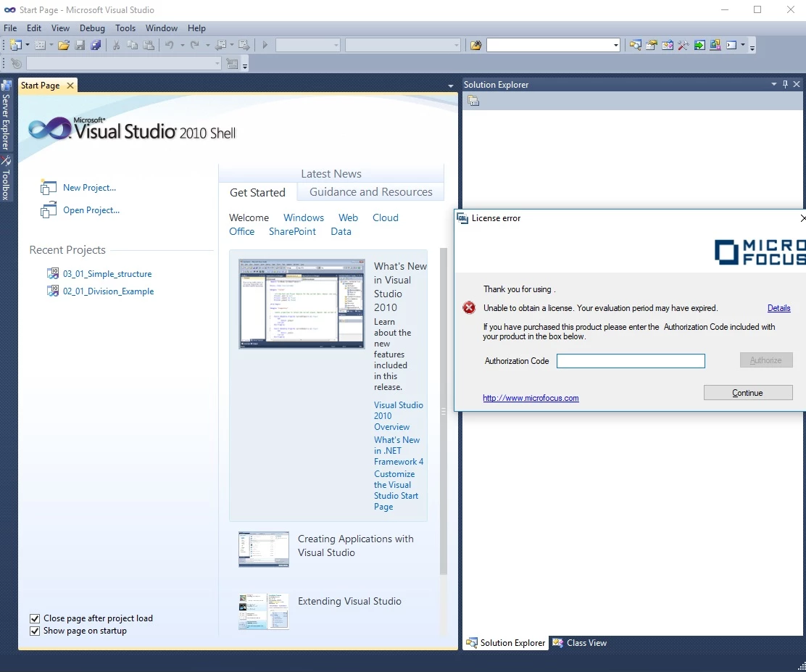Switch to the Class View tab
This screenshot has width=806, height=672.
pyautogui.click(x=580, y=643)
